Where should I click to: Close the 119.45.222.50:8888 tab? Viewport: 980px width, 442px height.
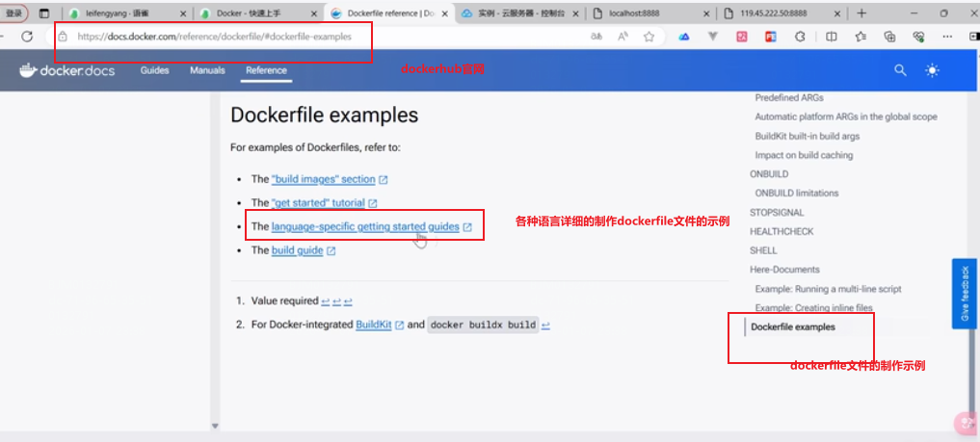click(x=838, y=13)
